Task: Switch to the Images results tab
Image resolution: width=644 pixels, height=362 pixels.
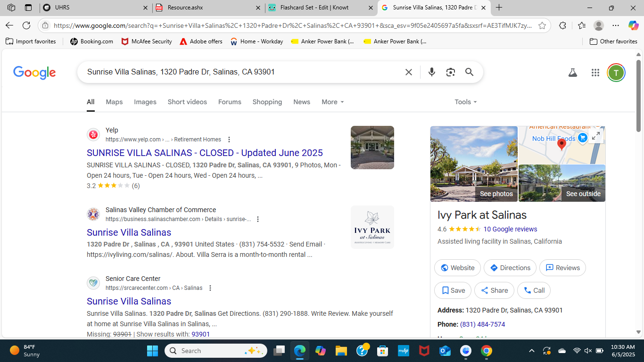Action: [145, 102]
